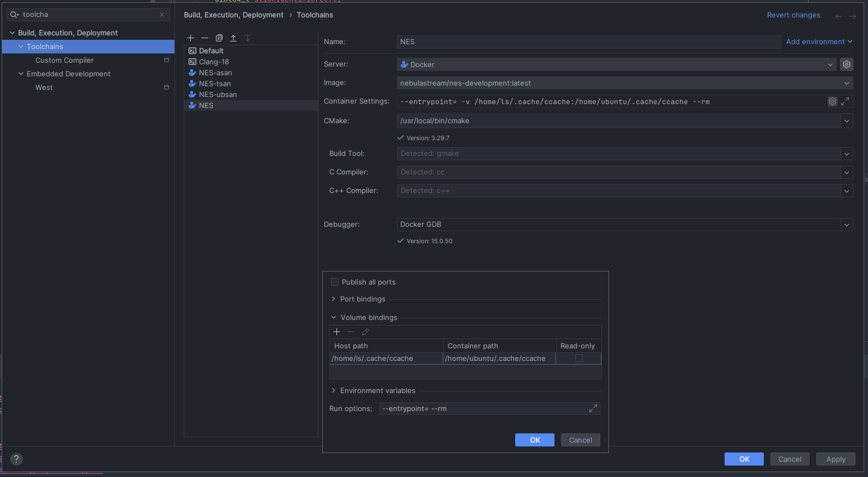This screenshot has height=477, width=868.
Task: Open the C++ Compiler dropdown
Action: point(847,191)
